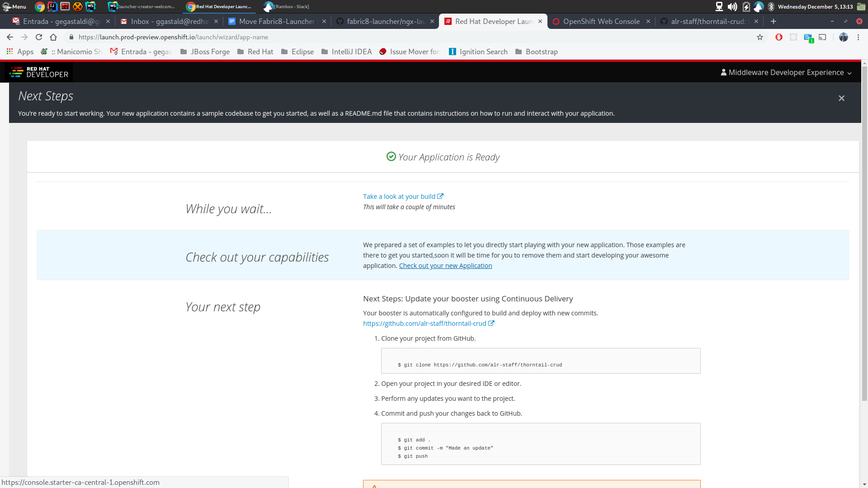This screenshot has width=868, height=488.
Task: Open the Menu in the top-left corner
Action: [x=14, y=6]
